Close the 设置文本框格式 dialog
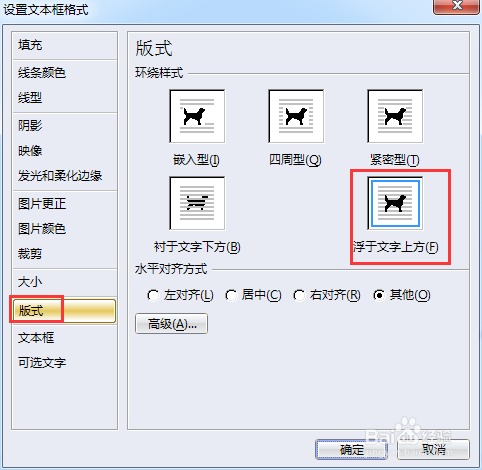482x470 pixels. [x=456, y=6]
